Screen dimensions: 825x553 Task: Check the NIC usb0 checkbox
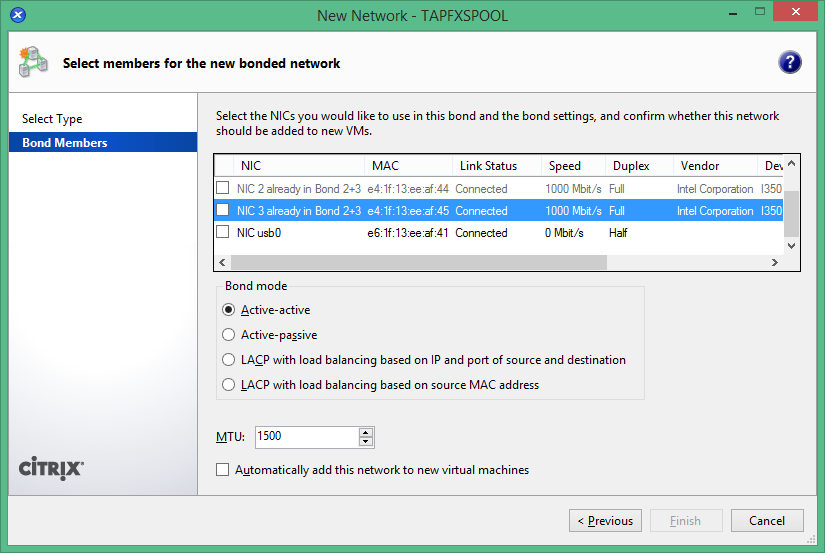point(223,232)
